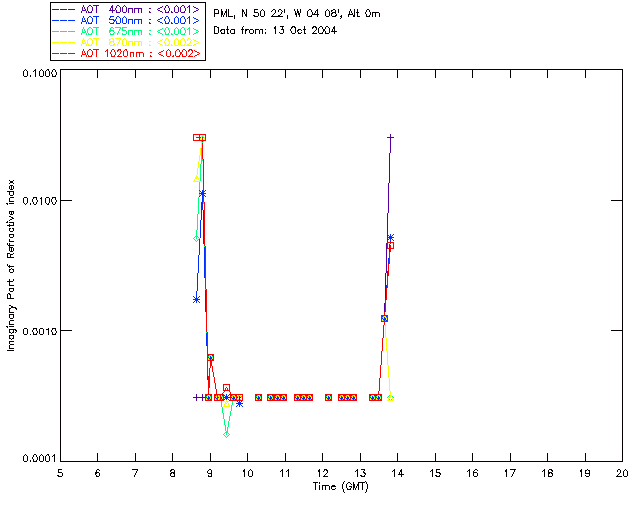
Task: Click the 0.0001 y-axis tick label
Action: pos(39,459)
